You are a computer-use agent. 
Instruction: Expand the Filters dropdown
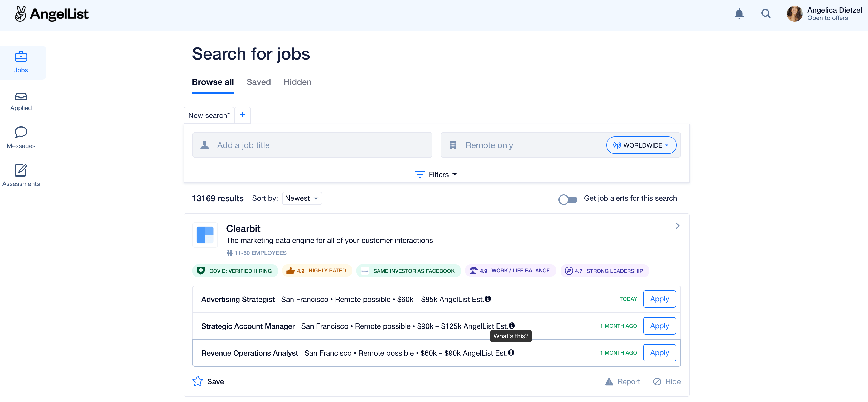point(436,174)
